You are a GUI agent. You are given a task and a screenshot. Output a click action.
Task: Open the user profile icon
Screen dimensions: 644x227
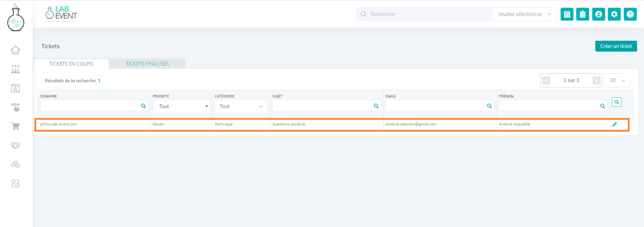(598, 14)
